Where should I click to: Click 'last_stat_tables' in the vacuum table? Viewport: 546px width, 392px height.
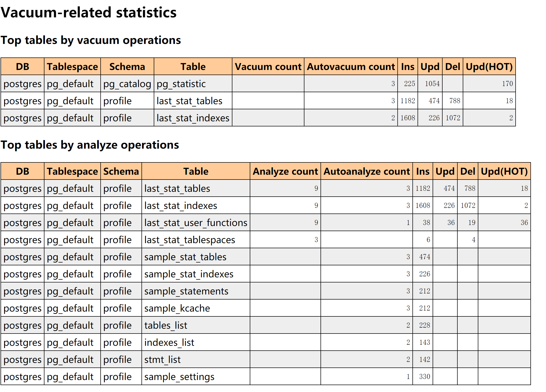pos(193,101)
